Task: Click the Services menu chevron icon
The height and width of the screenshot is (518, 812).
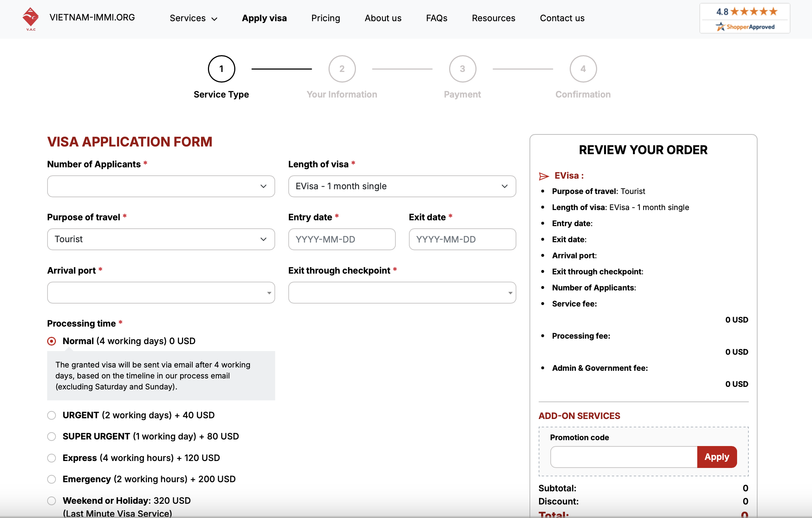Action: [x=215, y=19]
